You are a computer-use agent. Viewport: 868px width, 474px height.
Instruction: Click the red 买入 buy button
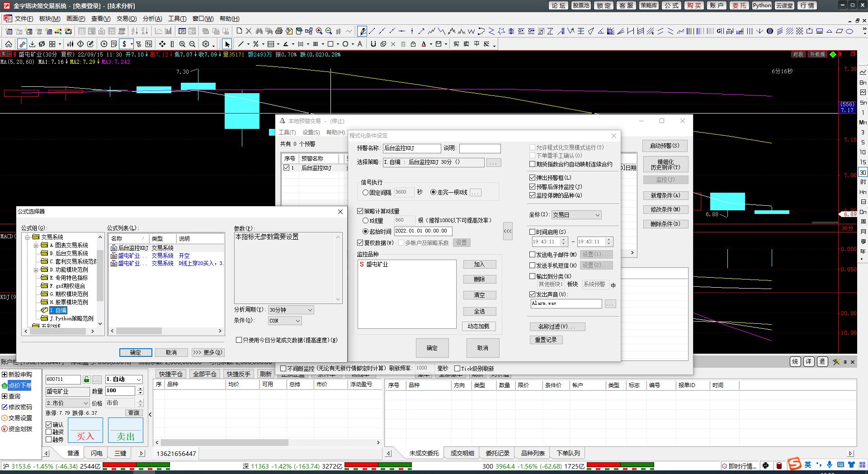tap(85, 430)
